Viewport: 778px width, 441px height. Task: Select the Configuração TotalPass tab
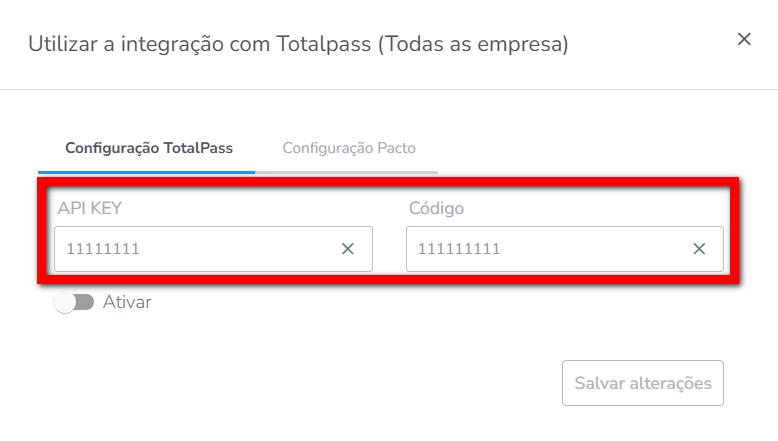149,148
